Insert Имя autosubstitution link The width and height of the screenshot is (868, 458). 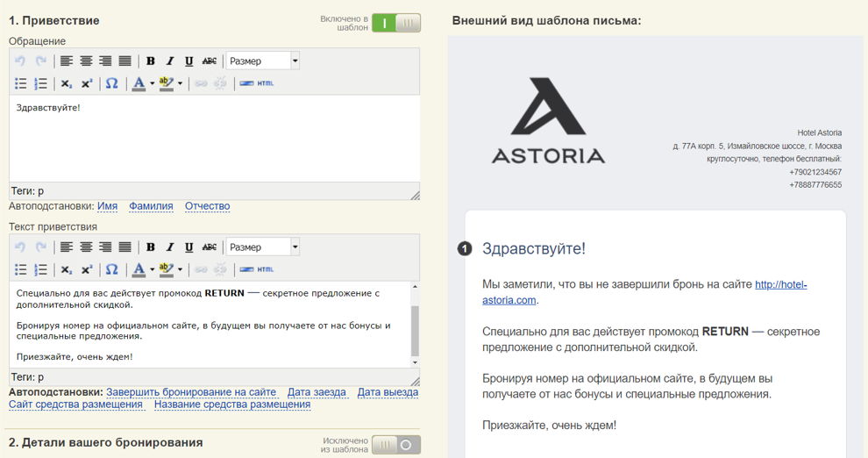pyautogui.click(x=107, y=206)
